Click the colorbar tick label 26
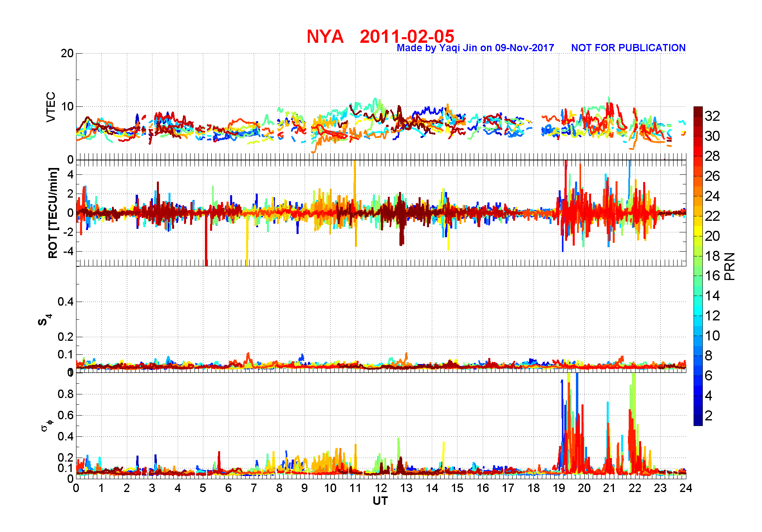Screen dimensions: 762x532 click(712, 176)
